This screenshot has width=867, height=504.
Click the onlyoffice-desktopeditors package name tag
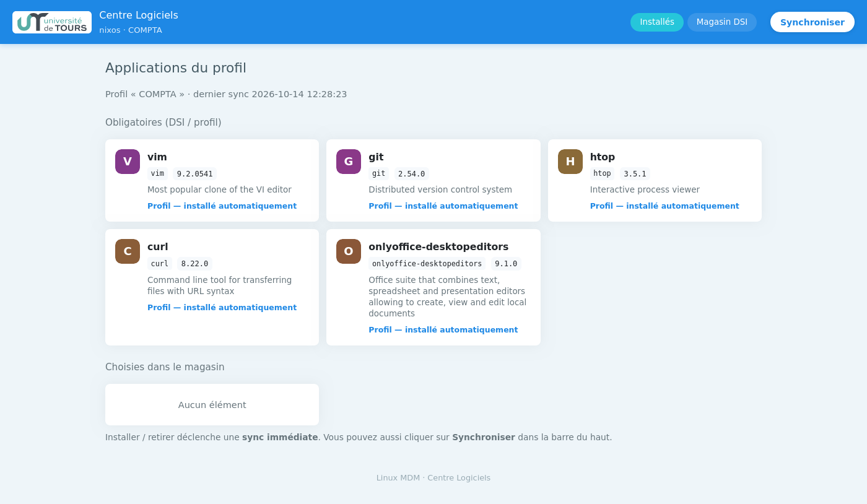pyautogui.click(x=427, y=264)
